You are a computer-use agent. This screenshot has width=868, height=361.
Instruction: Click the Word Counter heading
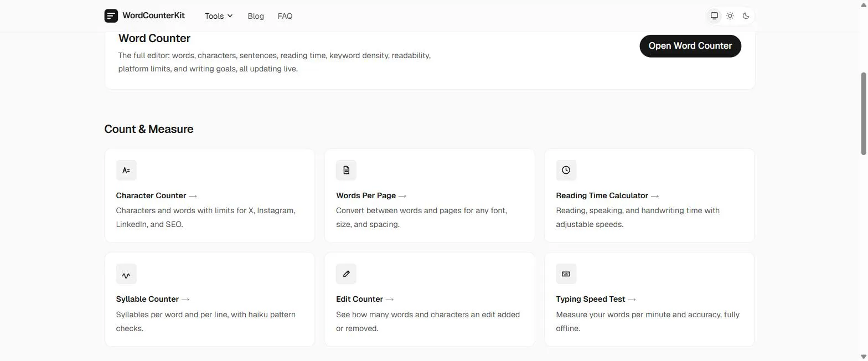tap(154, 38)
